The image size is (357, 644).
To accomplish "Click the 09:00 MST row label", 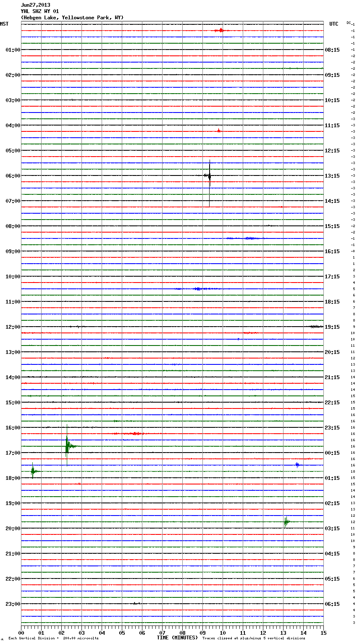I will 13,251.
